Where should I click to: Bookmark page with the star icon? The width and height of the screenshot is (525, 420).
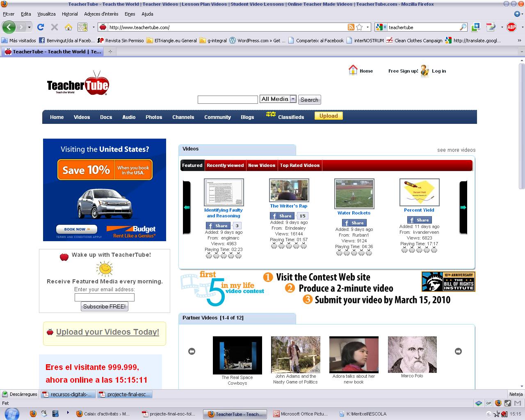click(359, 27)
